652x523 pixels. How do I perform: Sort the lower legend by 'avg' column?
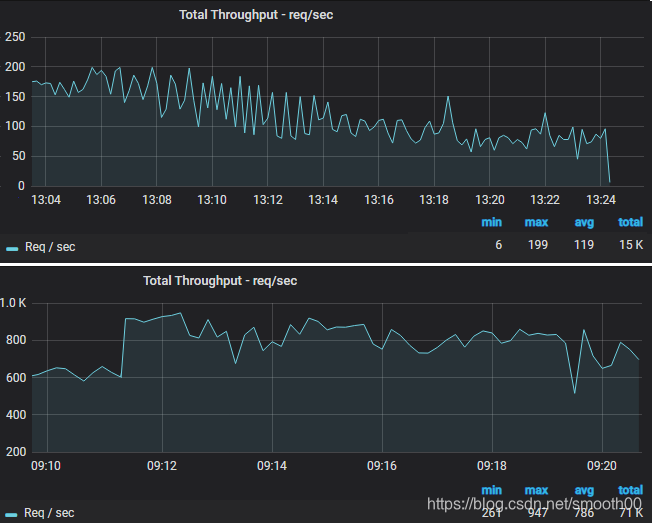[x=584, y=490]
